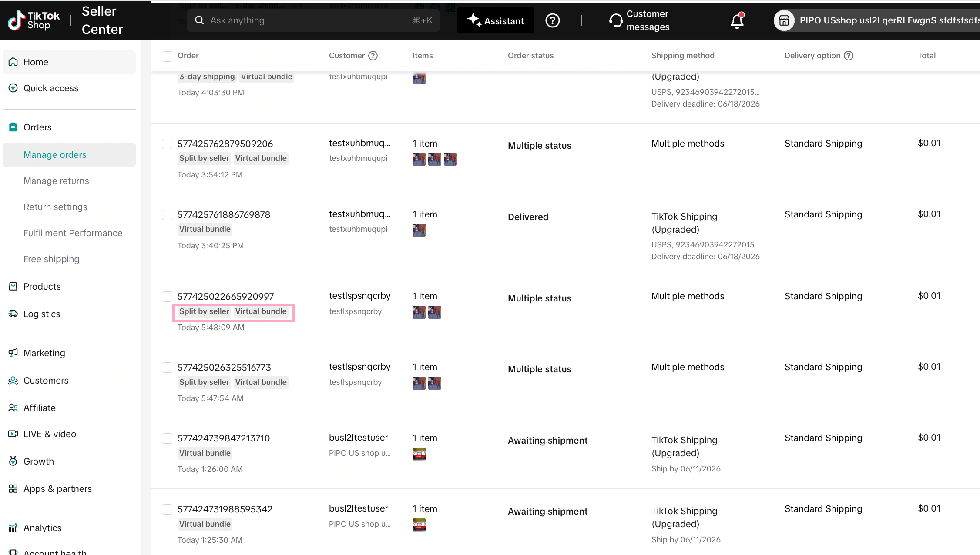
Task: Click Split by seller tag on order 577425026325516773
Action: click(x=204, y=382)
